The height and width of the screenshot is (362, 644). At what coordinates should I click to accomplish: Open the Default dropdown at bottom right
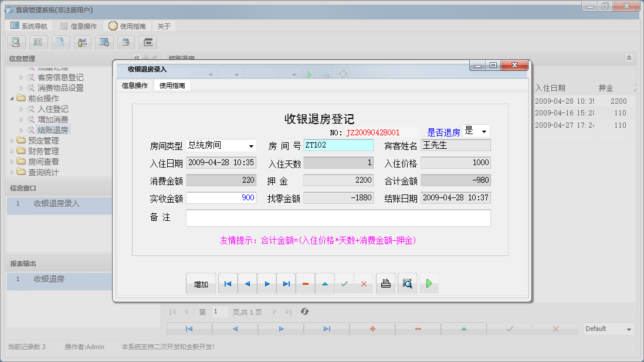pyautogui.click(x=629, y=329)
